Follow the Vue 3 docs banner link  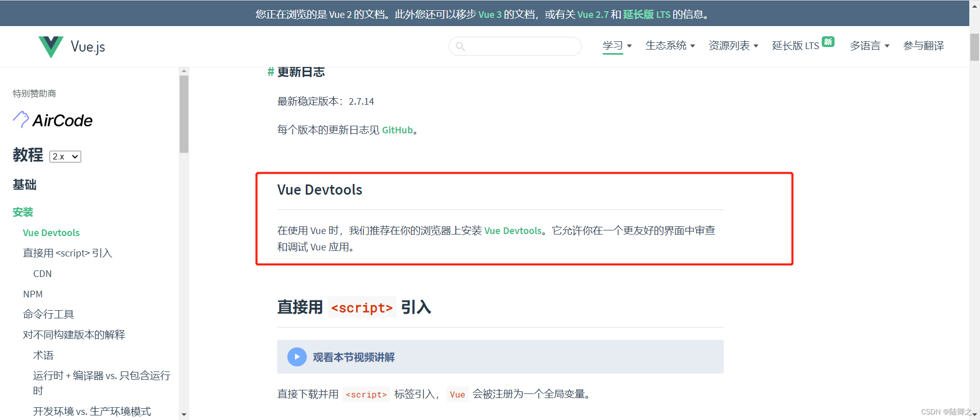490,14
